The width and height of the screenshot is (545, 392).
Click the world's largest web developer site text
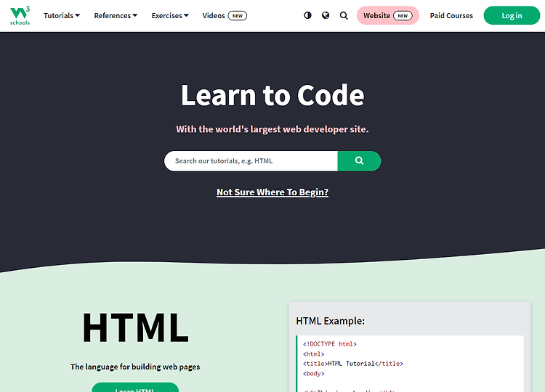[272, 129]
